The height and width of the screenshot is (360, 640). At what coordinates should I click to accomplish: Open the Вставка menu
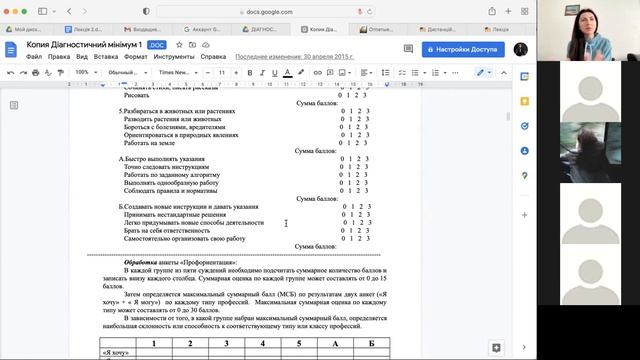106,57
